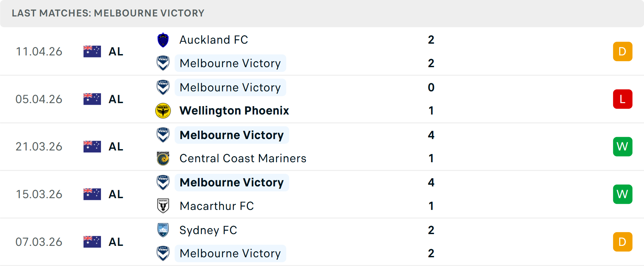Click the green W badge for the Macarthur FC win
The width and height of the screenshot is (644, 266).
(623, 194)
